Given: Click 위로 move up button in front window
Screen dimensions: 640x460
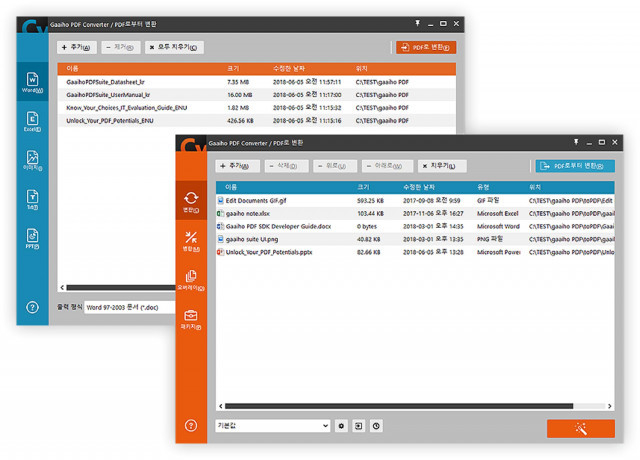Looking at the screenshot, I should [x=333, y=166].
